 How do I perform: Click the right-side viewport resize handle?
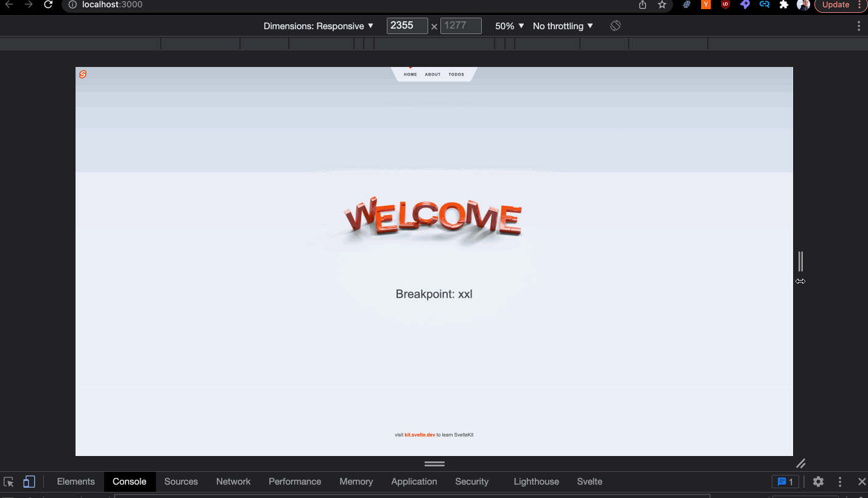(x=800, y=261)
